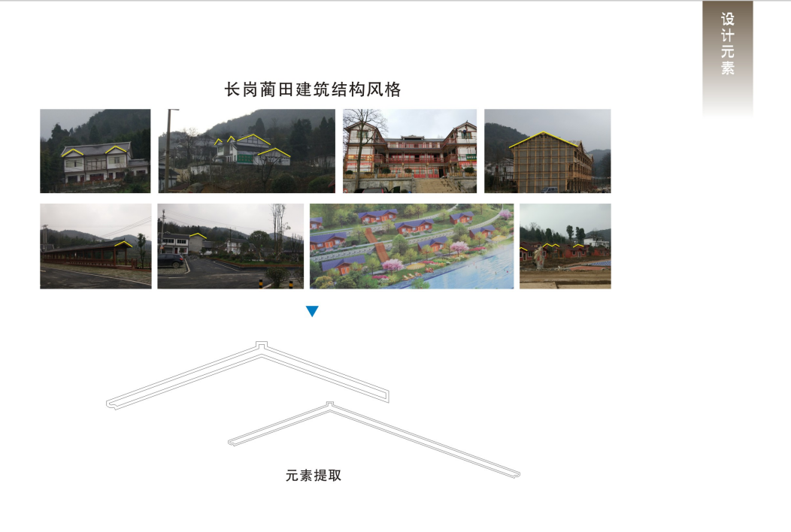Click the yellow roof line above the covered corridor
The height and width of the screenshot is (532, 791).
click(123, 243)
